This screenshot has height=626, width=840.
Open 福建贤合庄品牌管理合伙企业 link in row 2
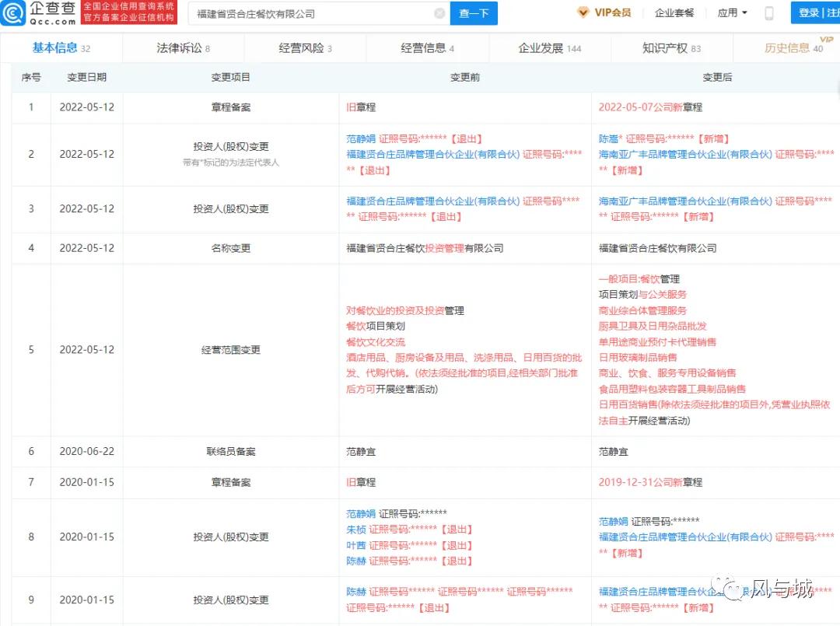[433, 154]
